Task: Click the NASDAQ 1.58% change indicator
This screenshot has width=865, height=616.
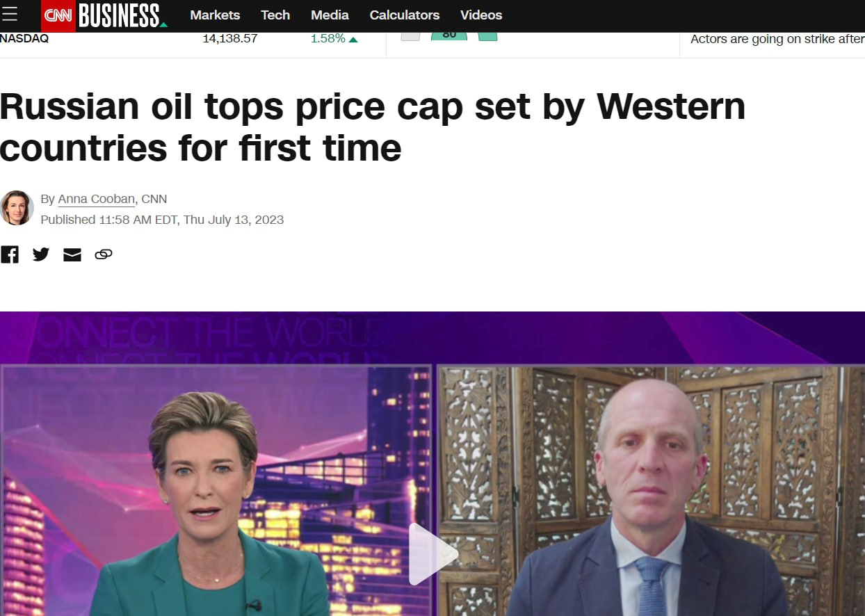Action: pos(334,39)
